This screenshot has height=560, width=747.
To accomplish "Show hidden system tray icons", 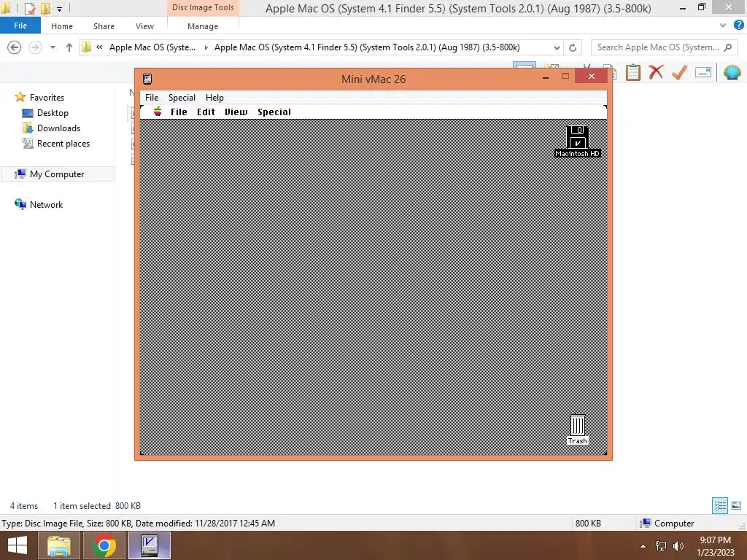I will click(x=643, y=546).
